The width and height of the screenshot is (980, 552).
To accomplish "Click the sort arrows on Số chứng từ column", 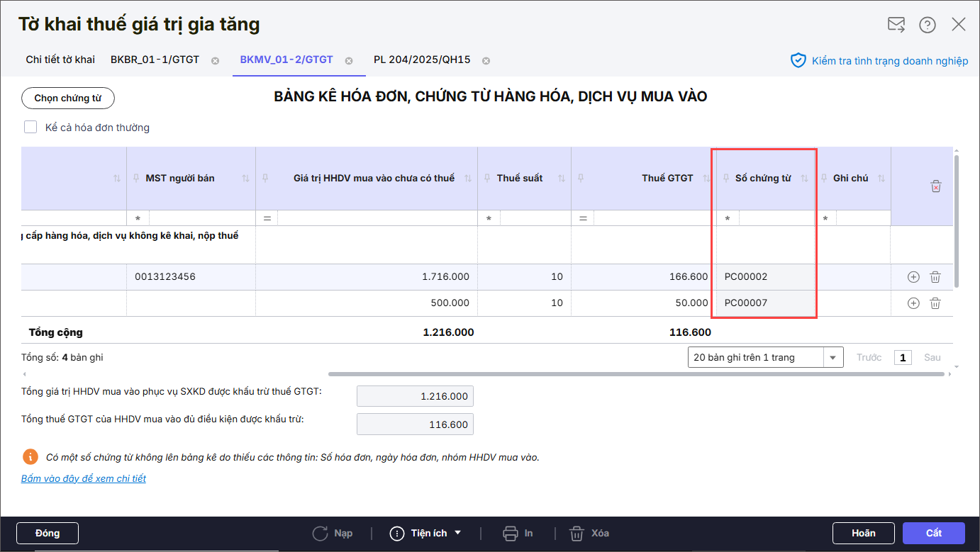I will [804, 179].
